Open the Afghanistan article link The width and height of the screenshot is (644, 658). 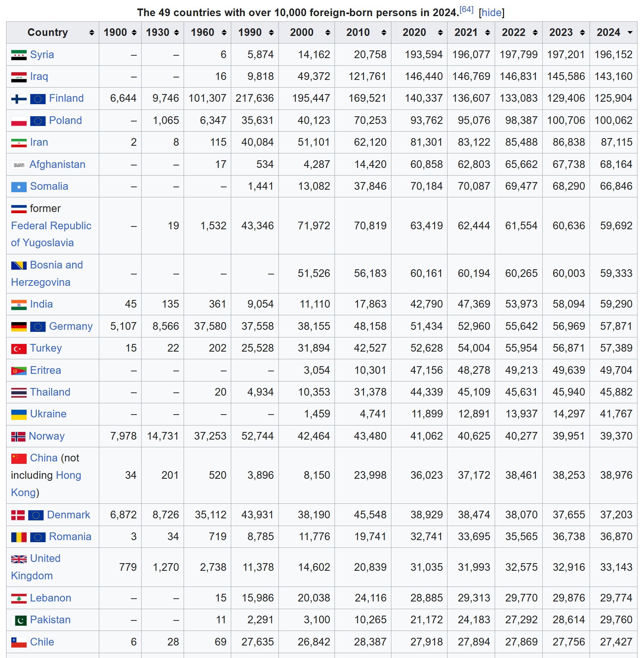point(57,164)
